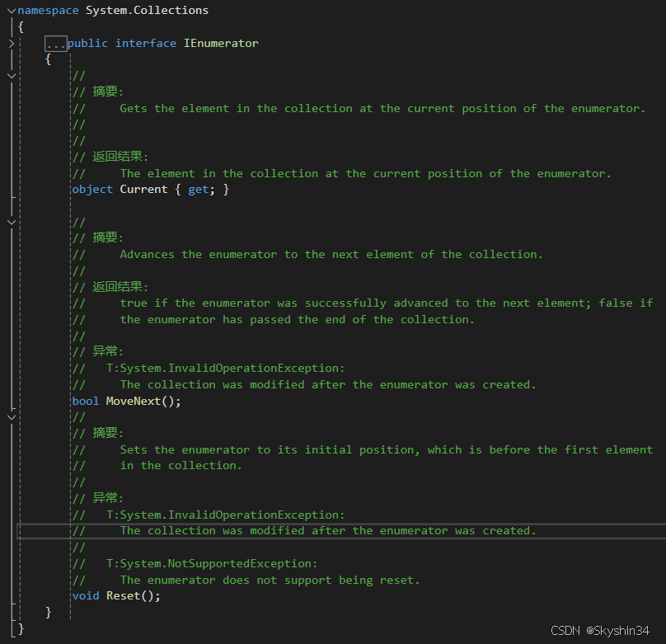Collapse the MoveNext comment block
Viewport: 666px width, 644px height.
point(12,222)
